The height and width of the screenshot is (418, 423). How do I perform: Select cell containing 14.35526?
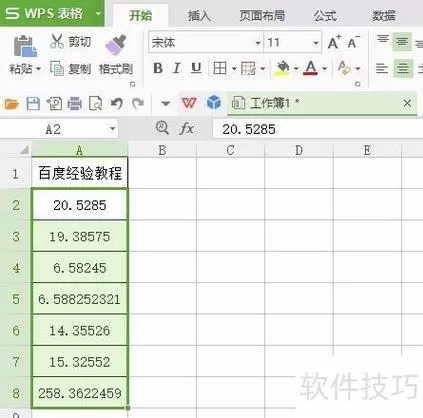point(80,330)
